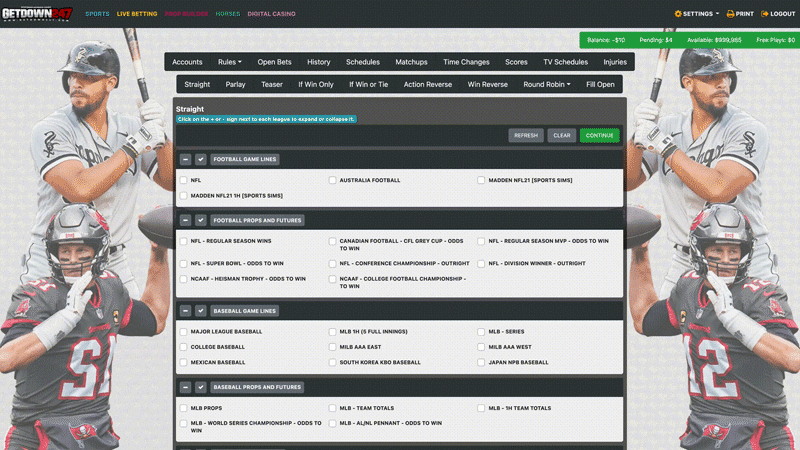Open TV Schedules tab
This screenshot has width=800, height=450.
[565, 62]
